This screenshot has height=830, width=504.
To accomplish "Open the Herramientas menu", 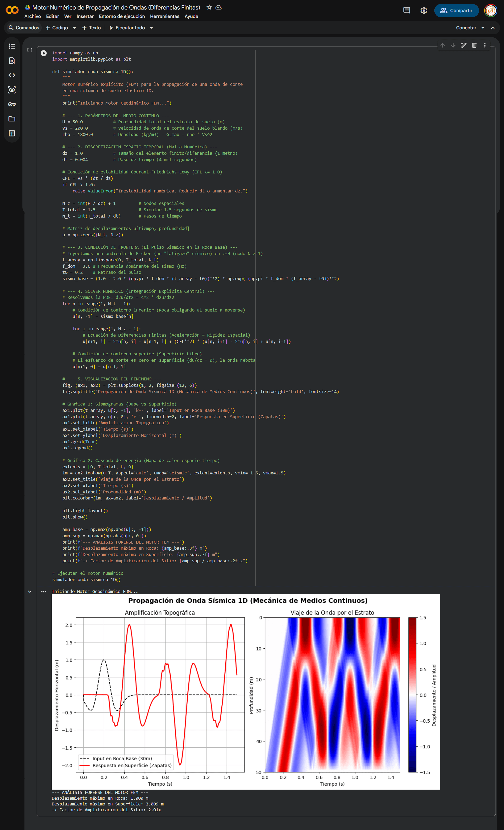I will pos(165,17).
